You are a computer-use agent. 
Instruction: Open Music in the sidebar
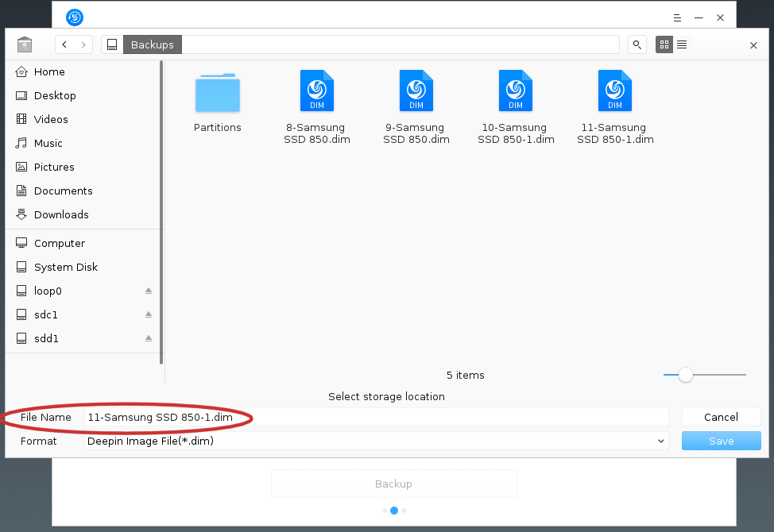[83, 144]
